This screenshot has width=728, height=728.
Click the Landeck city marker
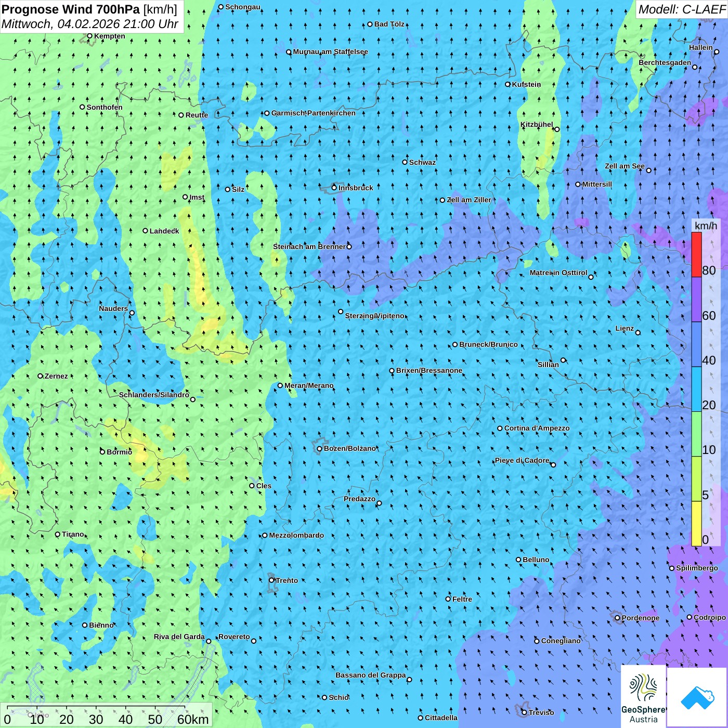point(145,231)
